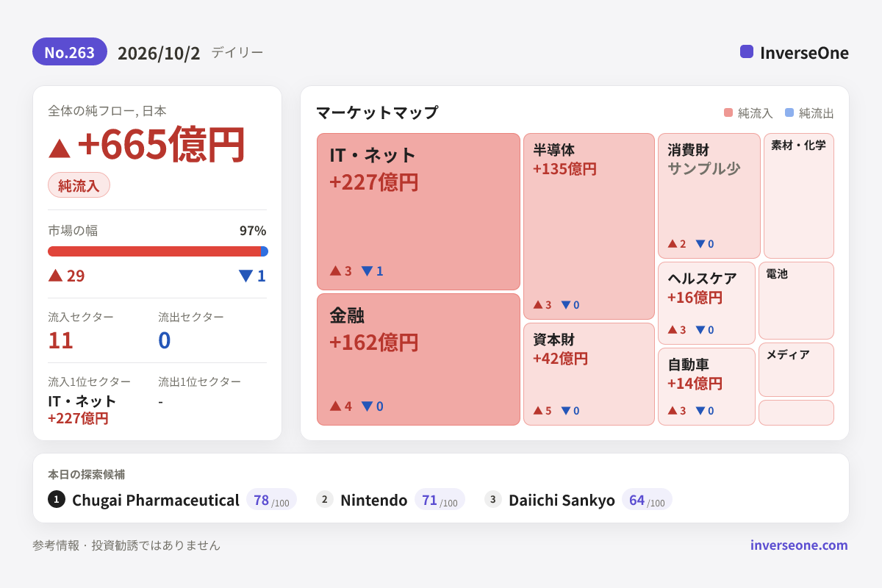Click the マーケットマップ heading
This screenshot has width=882, height=588.
(377, 112)
